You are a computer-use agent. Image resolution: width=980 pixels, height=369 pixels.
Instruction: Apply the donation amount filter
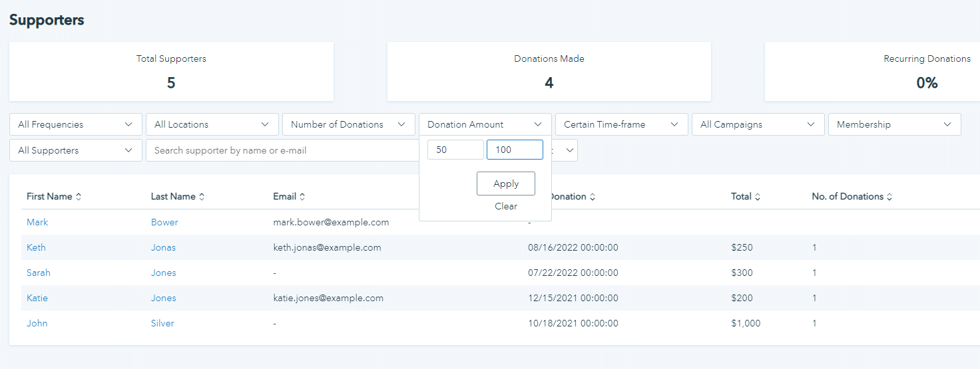click(506, 184)
